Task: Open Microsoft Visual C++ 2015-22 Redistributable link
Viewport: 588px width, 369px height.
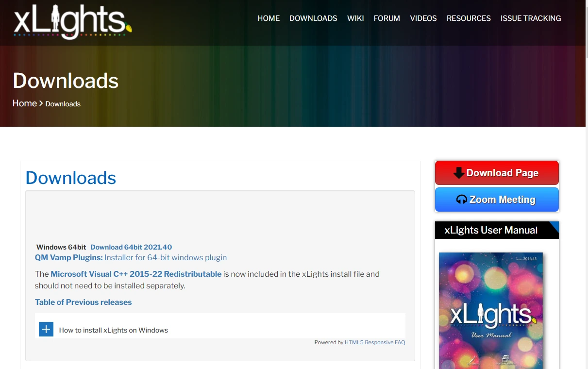Action: [136, 274]
